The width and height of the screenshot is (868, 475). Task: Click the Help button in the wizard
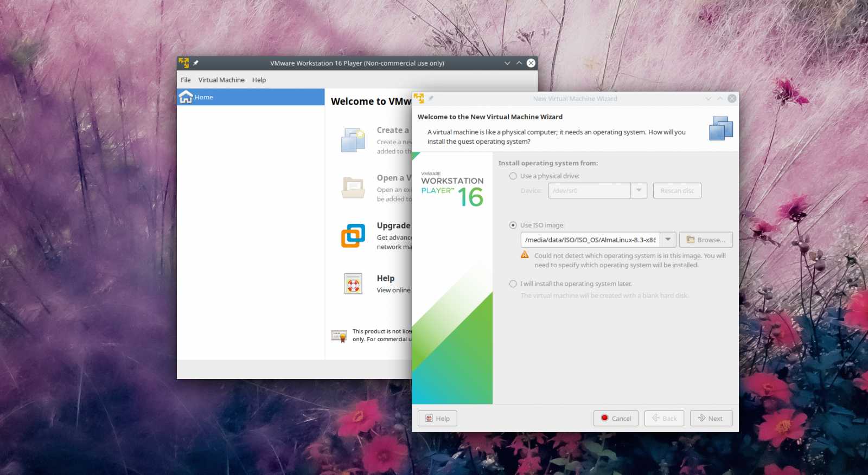[437, 418]
